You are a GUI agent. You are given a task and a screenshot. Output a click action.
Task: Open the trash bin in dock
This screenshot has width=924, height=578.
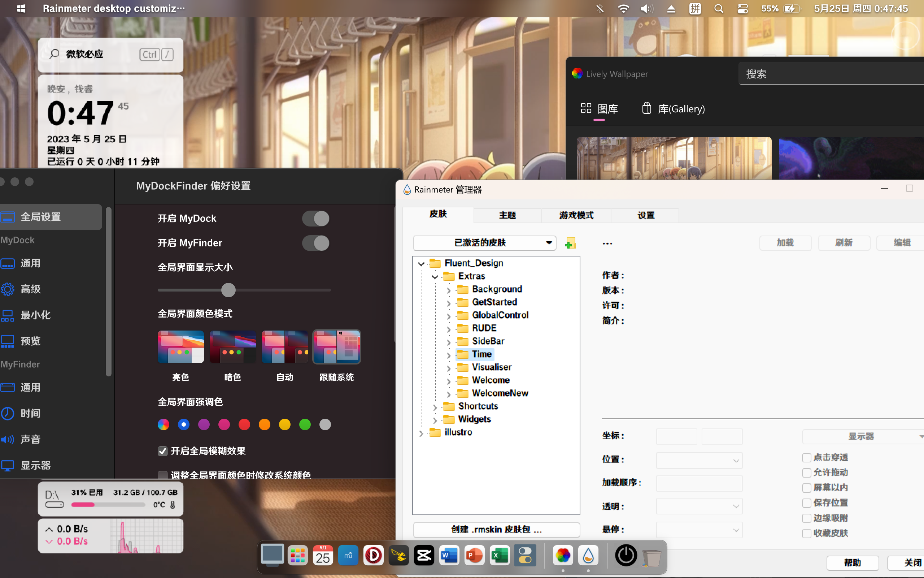[x=652, y=557]
